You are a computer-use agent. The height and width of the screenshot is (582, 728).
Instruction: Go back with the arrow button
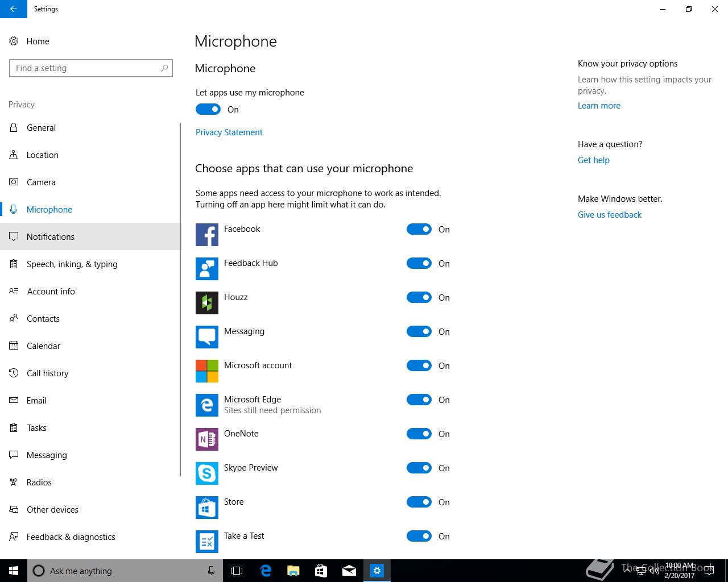[x=14, y=9]
